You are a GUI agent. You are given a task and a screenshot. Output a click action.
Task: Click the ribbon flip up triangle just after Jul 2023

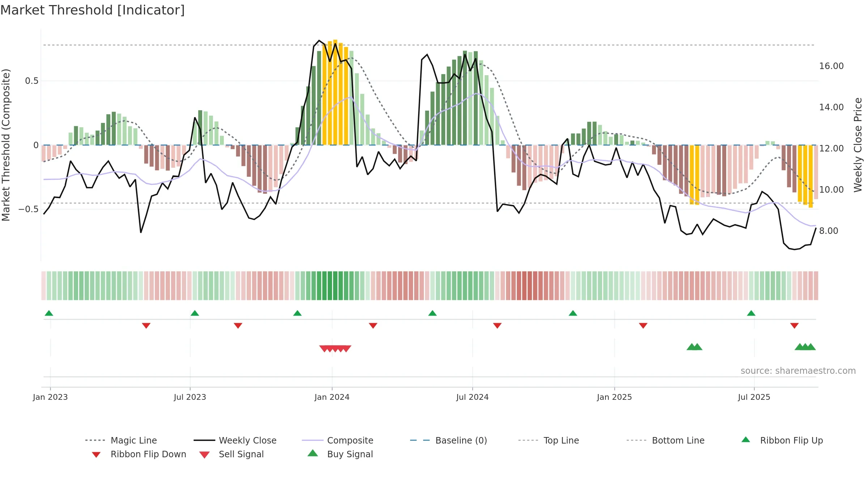click(x=195, y=313)
